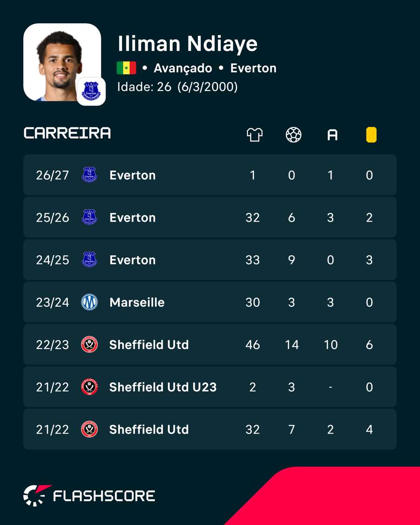Click the Senegal flag icon
Image resolution: width=420 pixels, height=525 pixels.
(x=126, y=68)
